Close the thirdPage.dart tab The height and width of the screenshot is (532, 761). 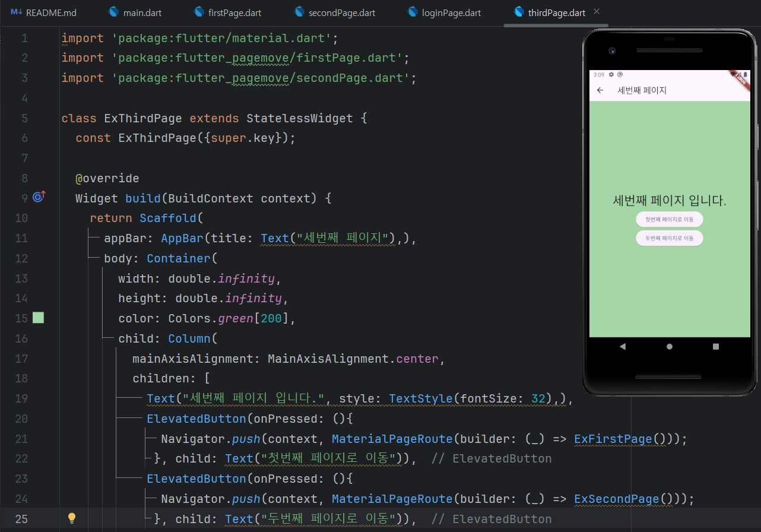point(597,12)
